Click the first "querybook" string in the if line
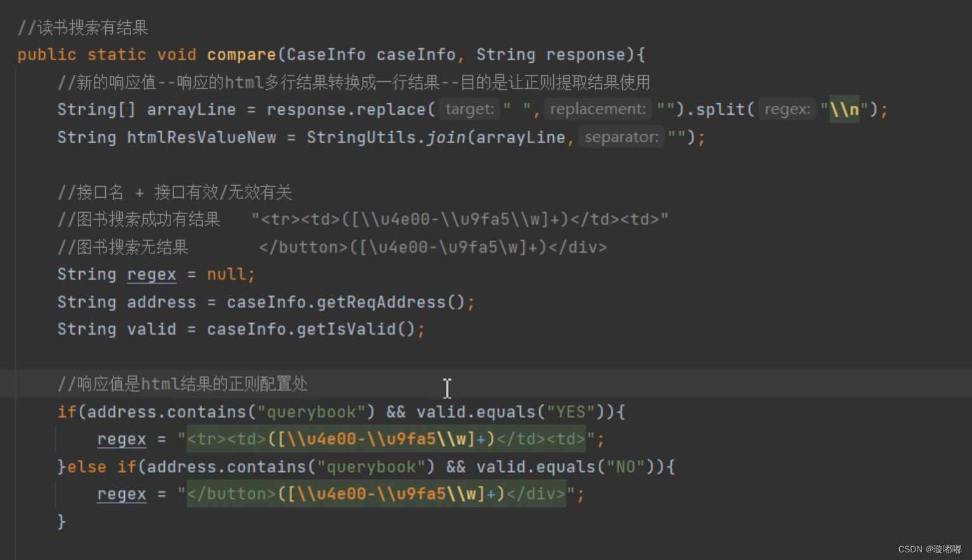972x560 pixels. coord(311,412)
